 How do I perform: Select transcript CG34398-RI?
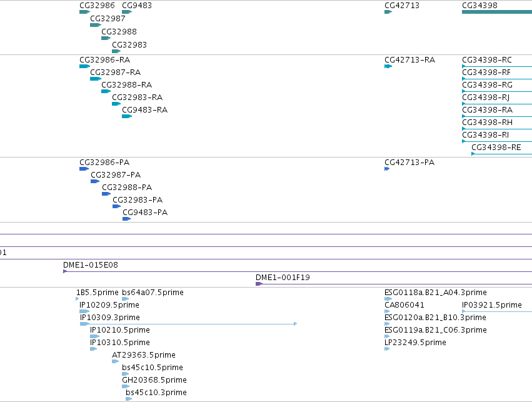(497, 141)
